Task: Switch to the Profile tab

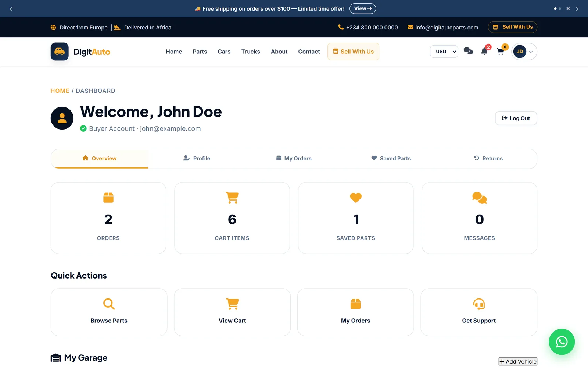Action: click(197, 159)
